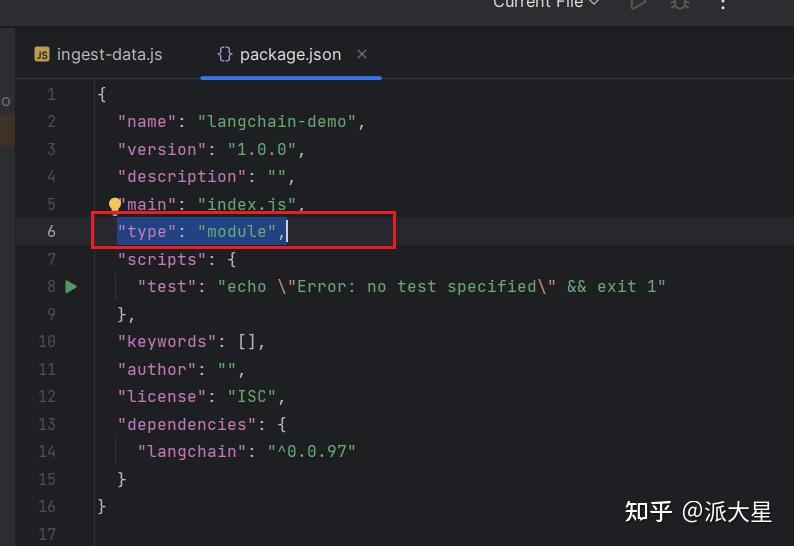This screenshot has width=794, height=546.
Task: Click line number 13 in the gutter
Action: tap(47, 424)
